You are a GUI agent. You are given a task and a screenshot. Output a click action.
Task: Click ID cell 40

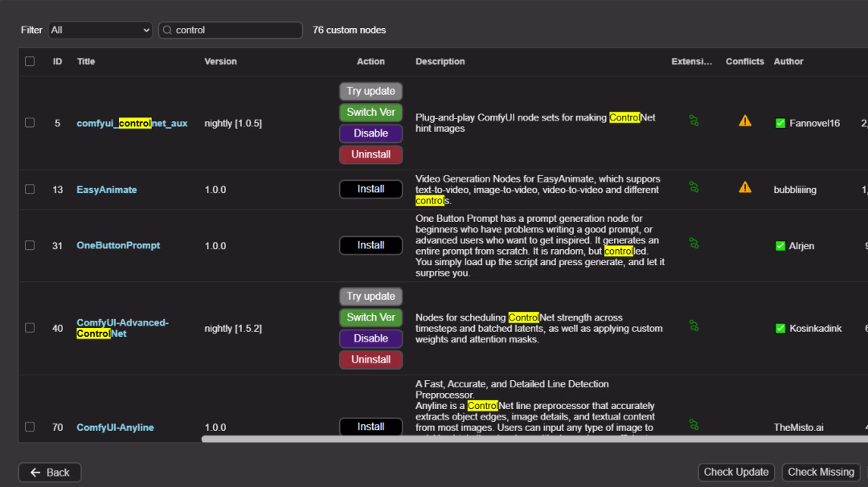58,328
